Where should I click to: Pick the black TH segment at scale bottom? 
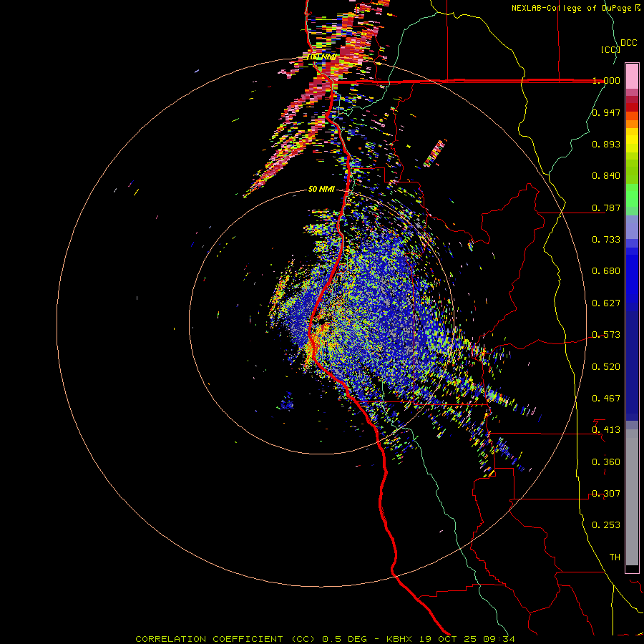click(632, 568)
